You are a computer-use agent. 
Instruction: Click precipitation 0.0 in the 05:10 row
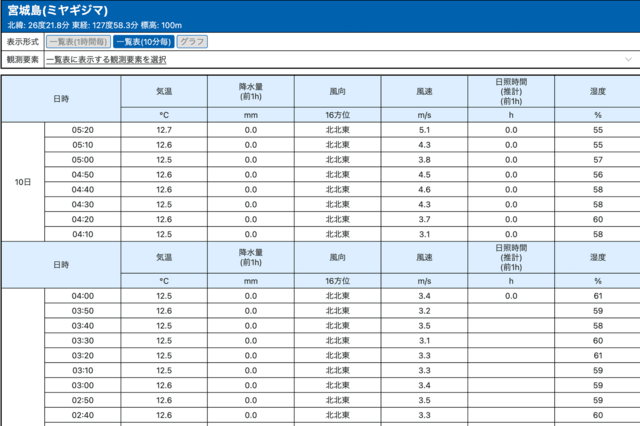pyautogui.click(x=251, y=145)
